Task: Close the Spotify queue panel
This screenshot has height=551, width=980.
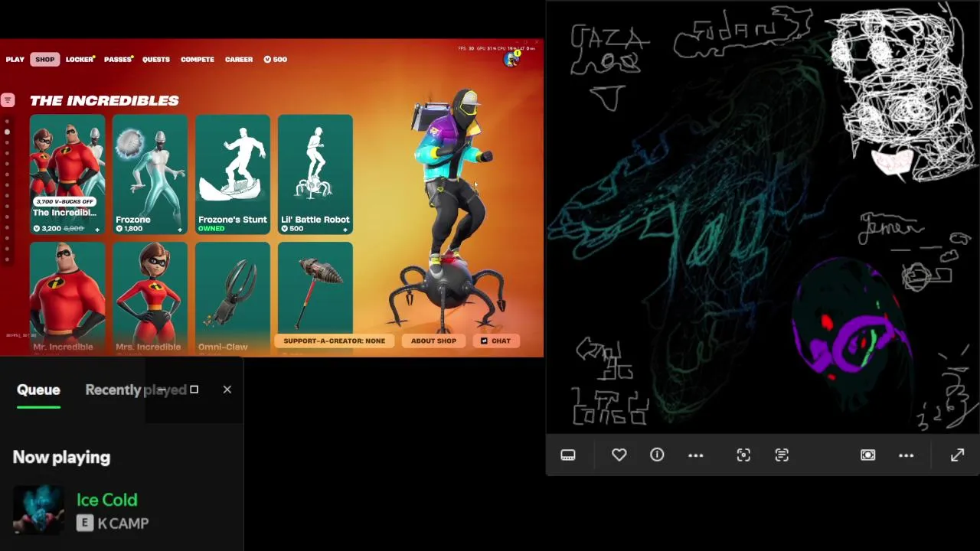Action: (x=227, y=390)
